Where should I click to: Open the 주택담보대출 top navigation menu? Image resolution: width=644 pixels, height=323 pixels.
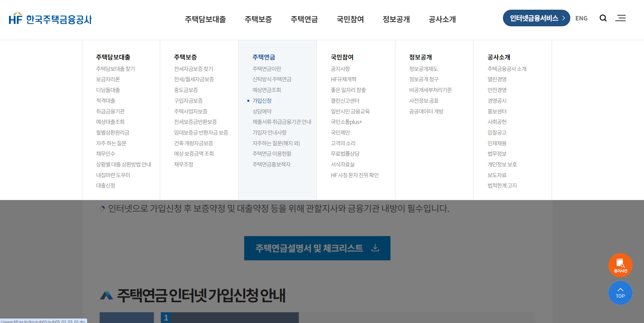click(x=205, y=20)
